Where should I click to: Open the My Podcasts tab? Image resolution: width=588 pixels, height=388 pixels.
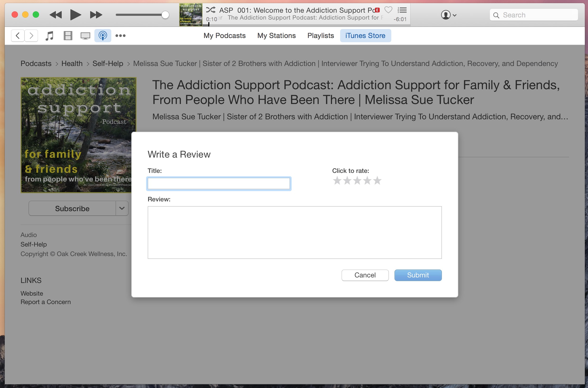click(224, 36)
